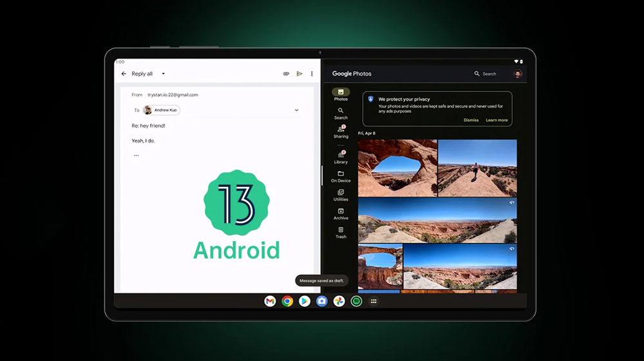The width and height of the screenshot is (644, 361).
Task: Click the battery status icon
Action: coord(521,62)
